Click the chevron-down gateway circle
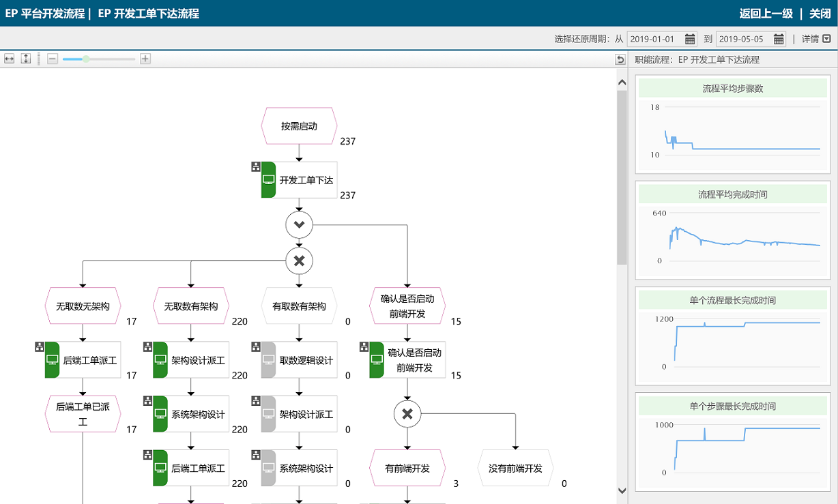Screen dimensions: 838x504 (x=299, y=224)
